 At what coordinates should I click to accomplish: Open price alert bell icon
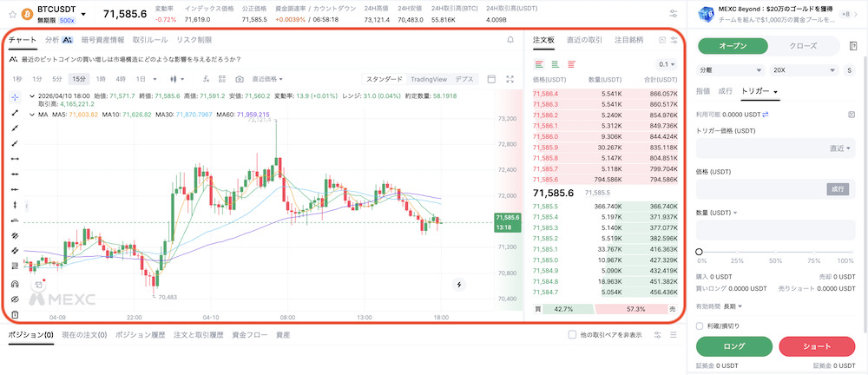pos(510,40)
